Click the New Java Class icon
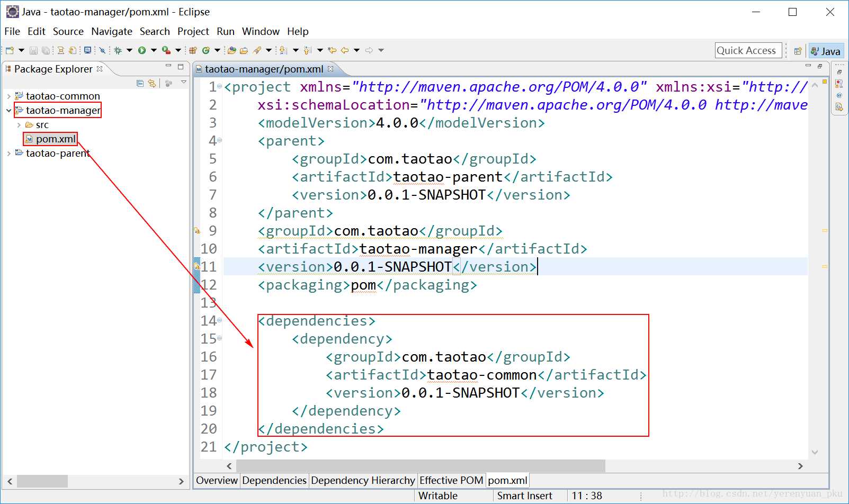The width and height of the screenshot is (849, 504). (205, 50)
